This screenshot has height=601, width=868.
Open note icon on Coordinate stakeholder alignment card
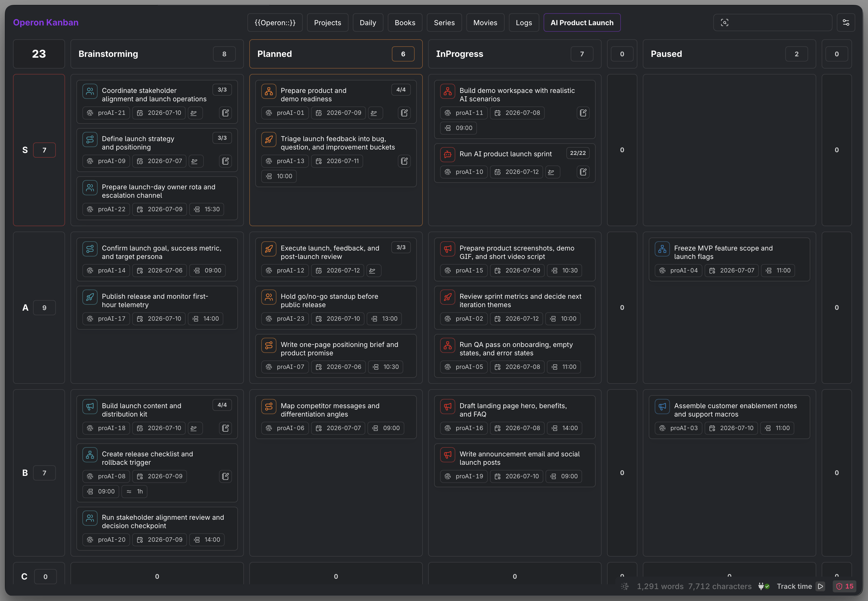click(x=225, y=113)
